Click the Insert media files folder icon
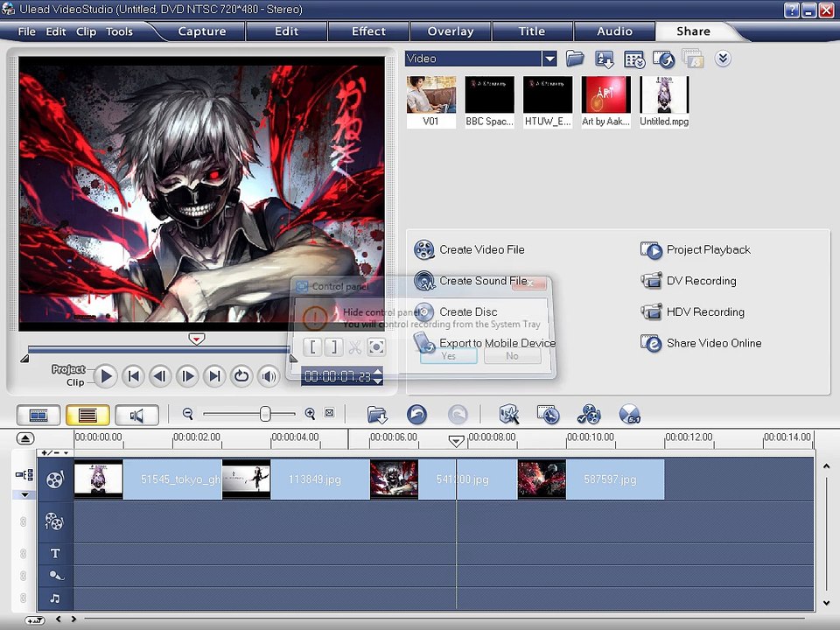 [x=377, y=415]
